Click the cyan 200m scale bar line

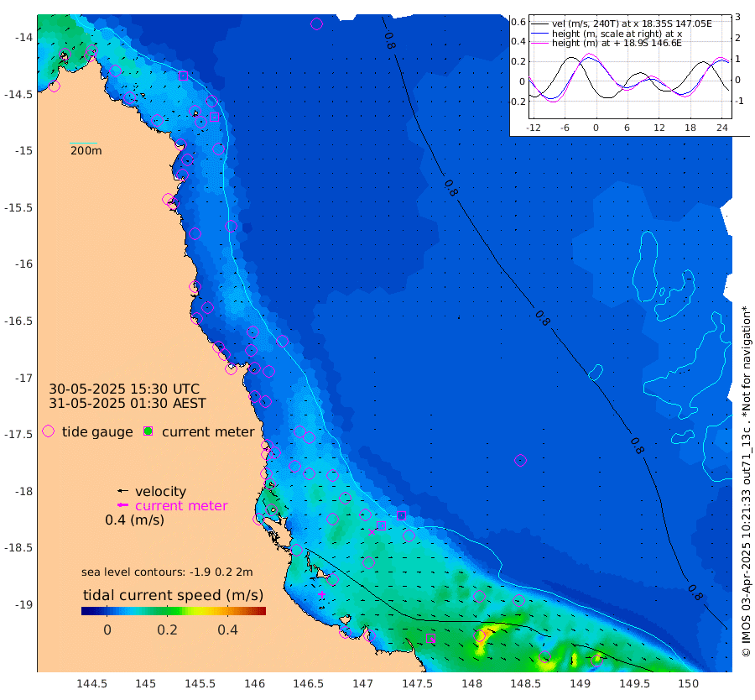point(83,143)
